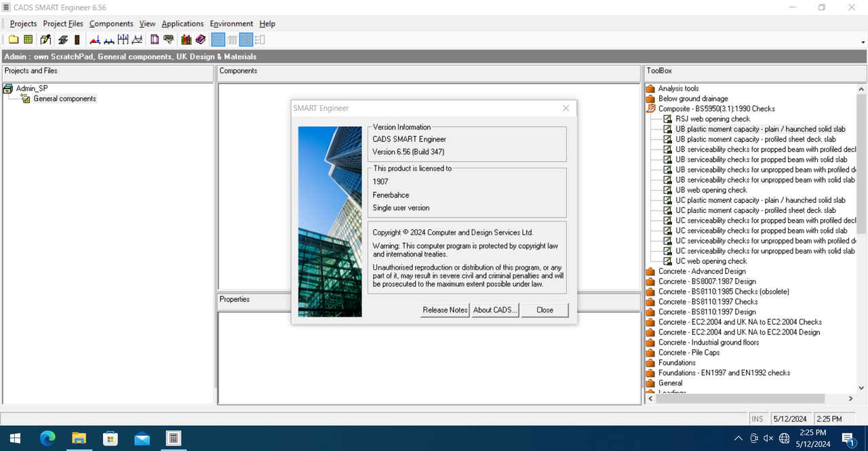Image resolution: width=868 pixels, height=451 pixels.
Task: Open the Windows Start menu
Action: (15, 439)
